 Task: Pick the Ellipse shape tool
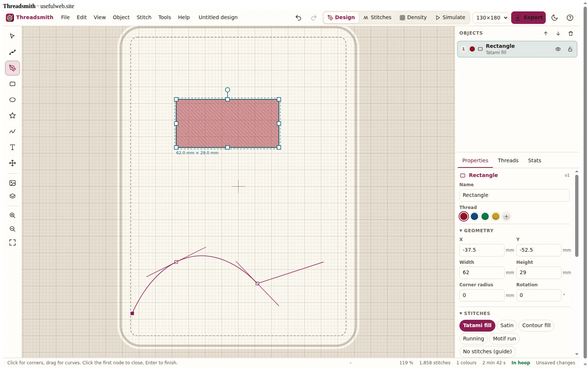[x=12, y=100]
